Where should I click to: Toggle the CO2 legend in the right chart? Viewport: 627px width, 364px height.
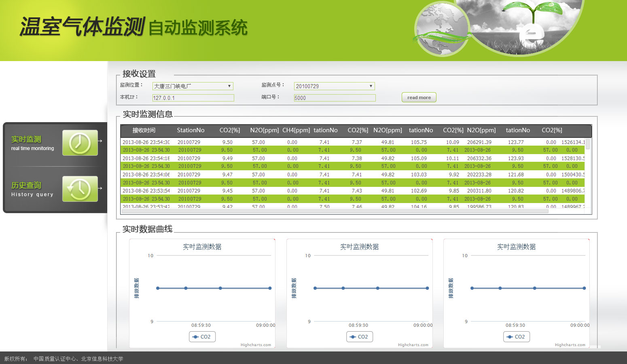coord(517,337)
